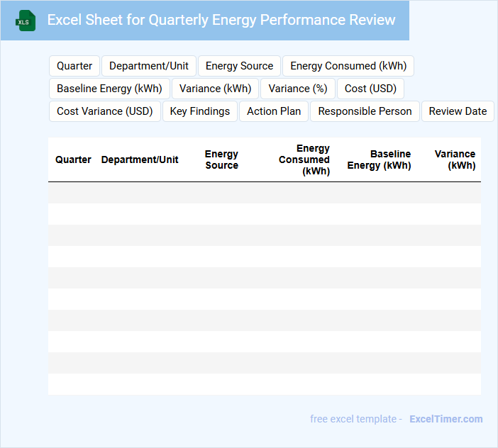The width and height of the screenshot is (498, 448).
Task: Open the ExcelTimer.com link
Action: pyautogui.click(x=446, y=419)
